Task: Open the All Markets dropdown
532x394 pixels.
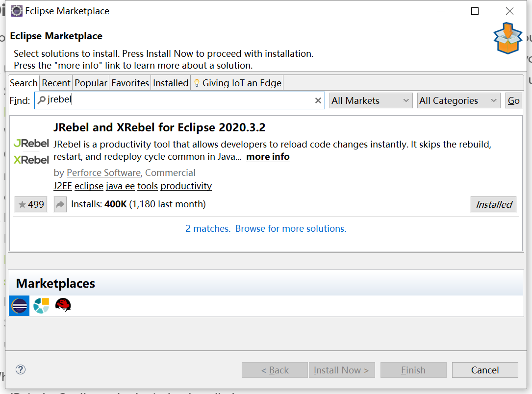Action: coord(371,100)
